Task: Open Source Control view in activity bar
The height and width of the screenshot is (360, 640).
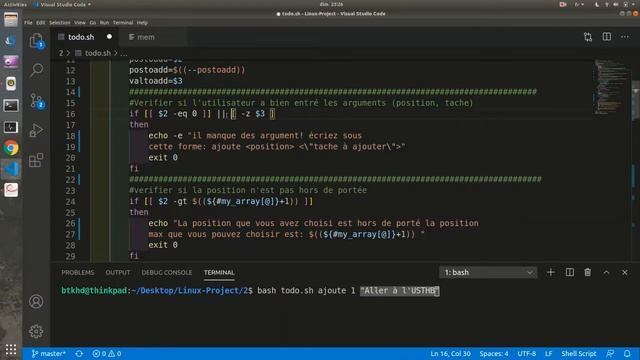Action: pos(36,100)
